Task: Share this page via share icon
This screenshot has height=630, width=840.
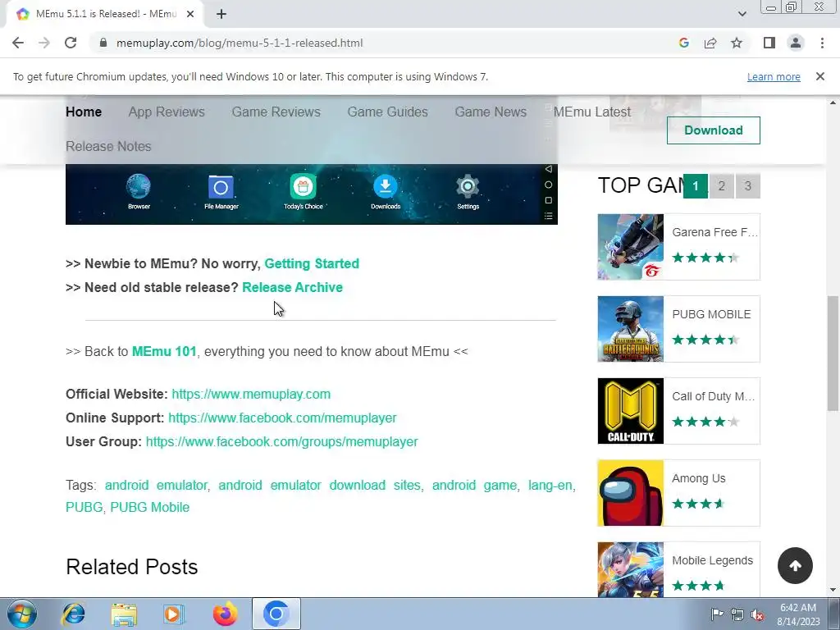Action: (710, 43)
